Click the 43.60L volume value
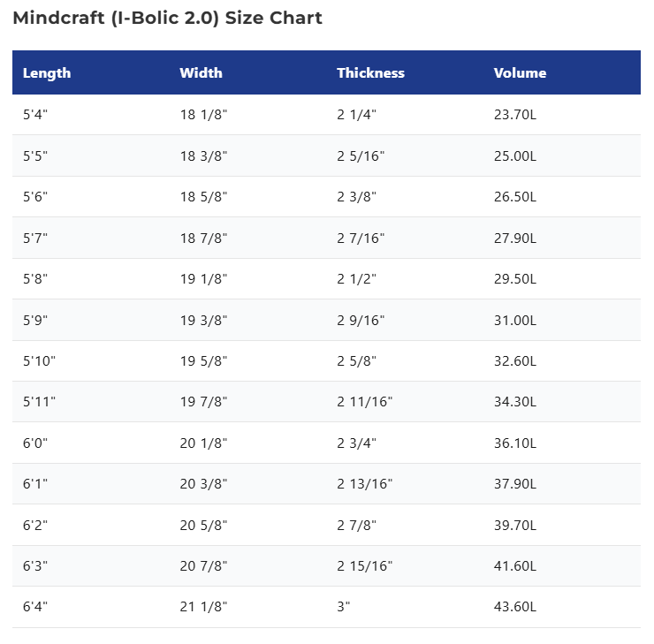The height and width of the screenshot is (644, 654). pos(515,607)
